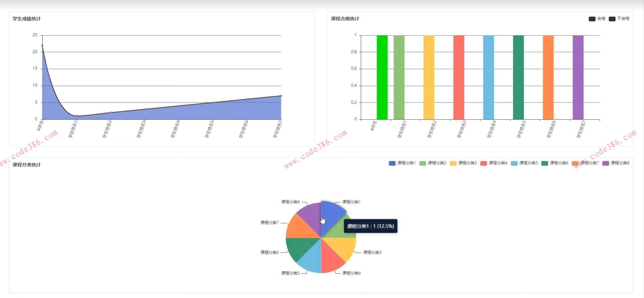The width and height of the screenshot is (644, 298).
Task: Toggle 课程分类6 in the pie chart legend
Action: click(555, 163)
